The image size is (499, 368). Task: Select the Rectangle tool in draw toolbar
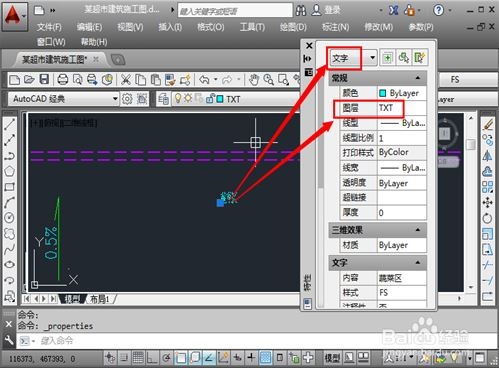pos(9,186)
